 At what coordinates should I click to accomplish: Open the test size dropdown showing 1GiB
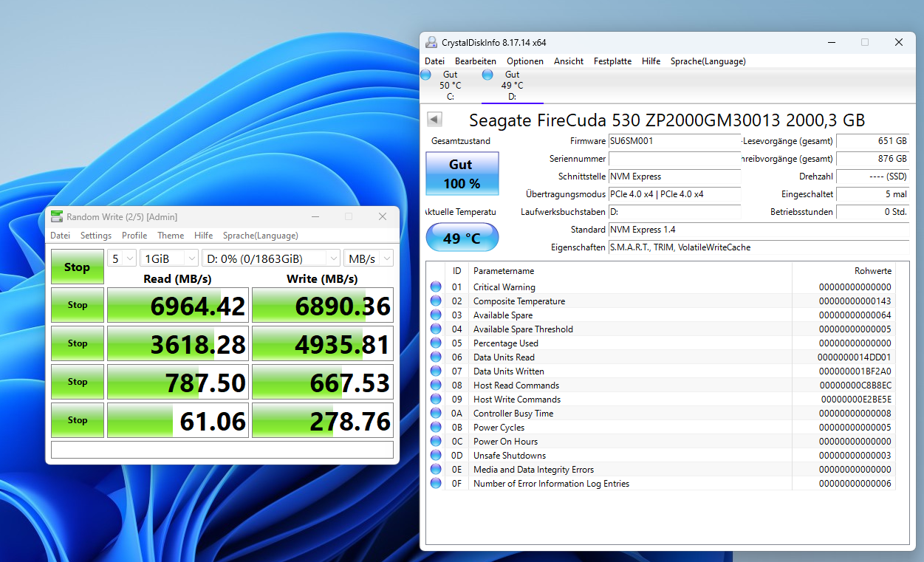pyautogui.click(x=169, y=258)
